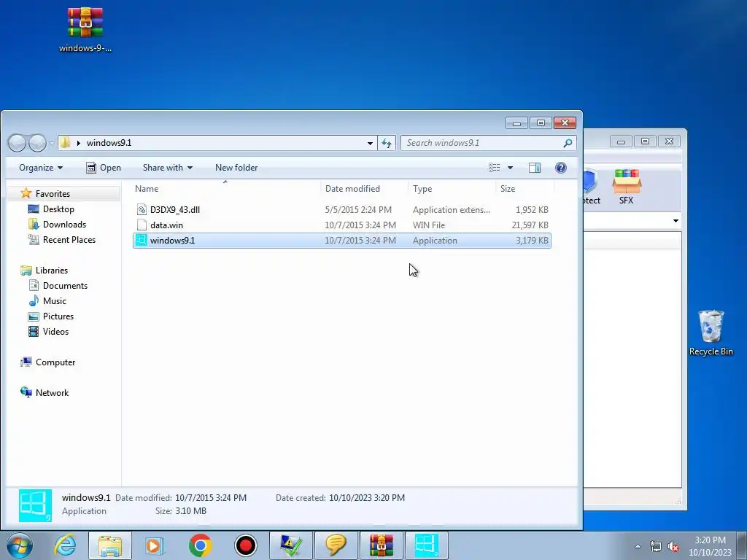Change view with the views icon
Viewport: 747px width, 560px height.
click(x=494, y=168)
